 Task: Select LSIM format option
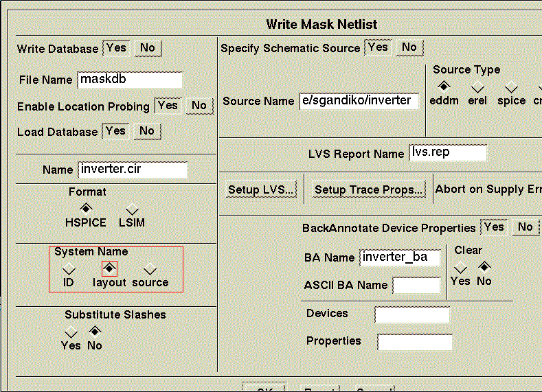tap(133, 209)
